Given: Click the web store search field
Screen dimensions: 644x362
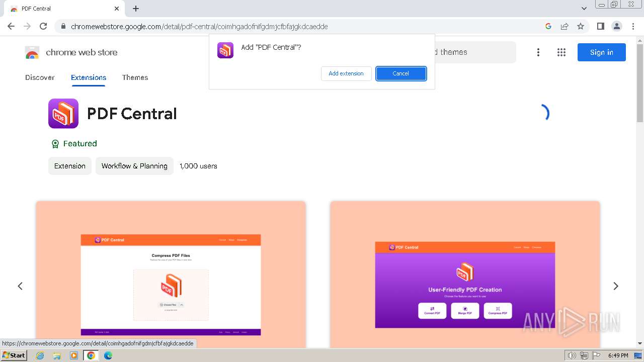Looking at the screenshot, I should [x=475, y=52].
